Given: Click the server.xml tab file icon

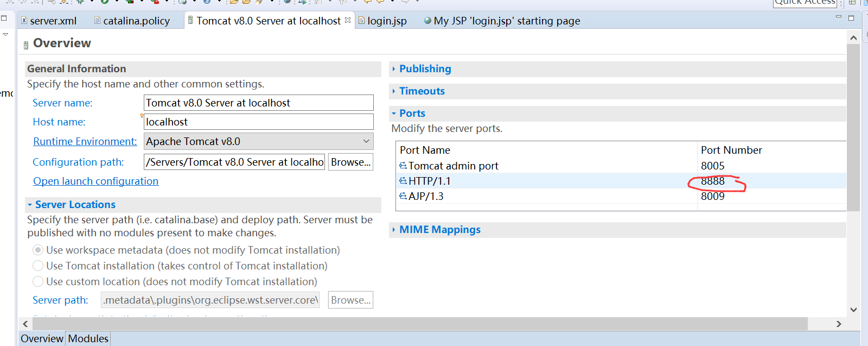Looking at the screenshot, I should pyautogui.click(x=24, y=20).
